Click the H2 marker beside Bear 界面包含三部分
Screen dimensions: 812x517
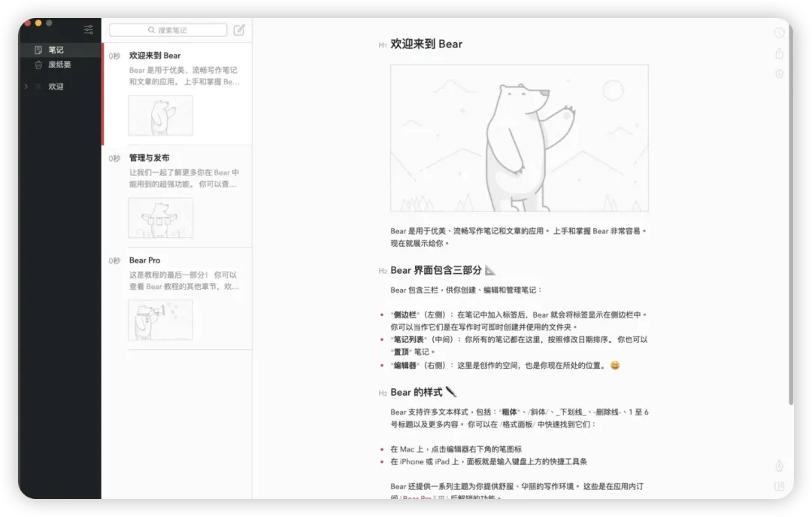point(383,271)
